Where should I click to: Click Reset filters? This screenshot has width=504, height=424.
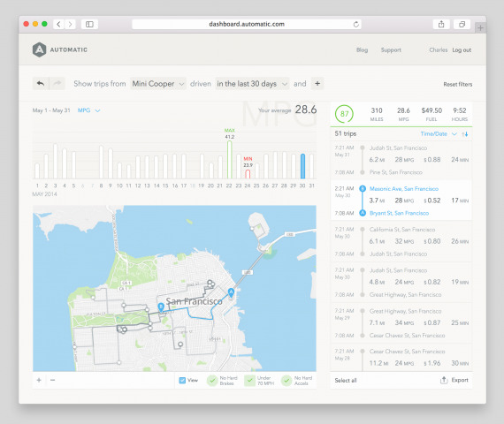458,84
